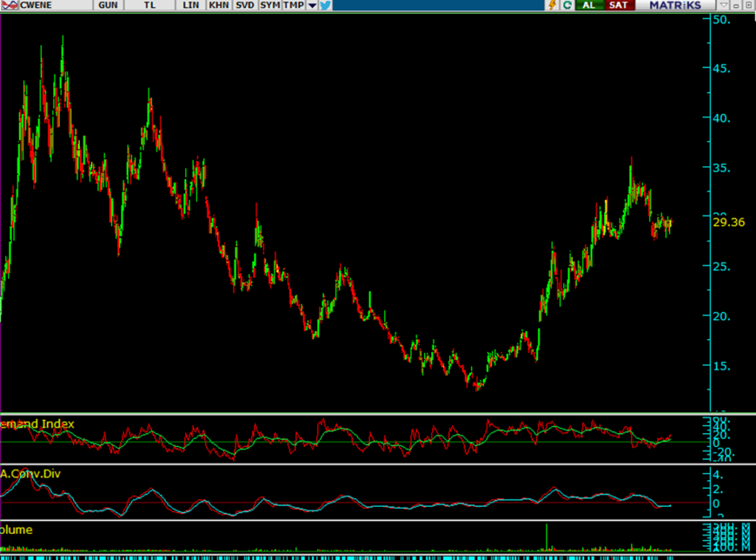Image resolution: width=756 pixels, height=560 pixels.
Task: Open the GUN period selector
Action: (109, 5)
